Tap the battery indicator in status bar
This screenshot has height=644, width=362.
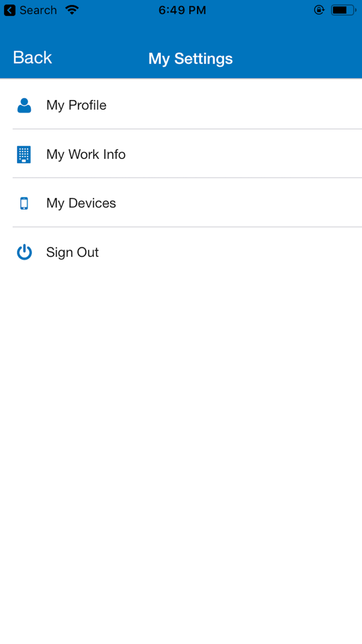tap(343, 10)
